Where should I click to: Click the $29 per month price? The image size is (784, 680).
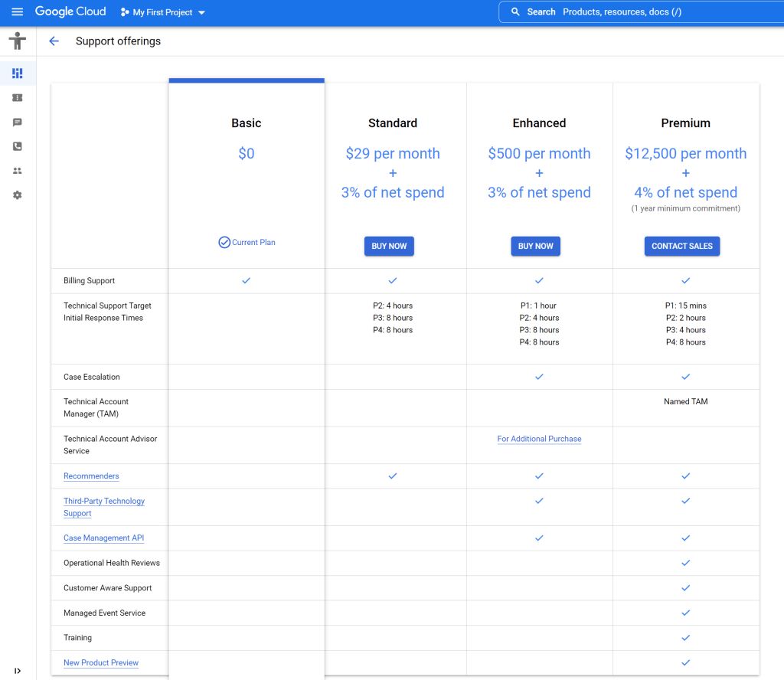point(393,153)
